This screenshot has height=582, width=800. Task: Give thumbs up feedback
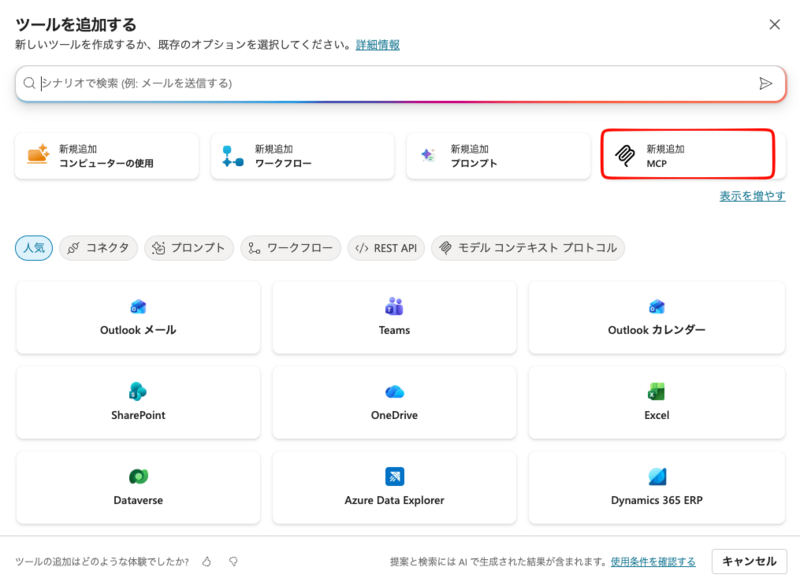coord(207,562)
